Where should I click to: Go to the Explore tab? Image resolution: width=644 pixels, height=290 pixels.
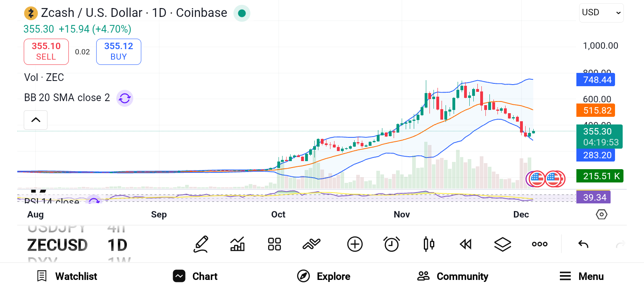pos(324,276)
